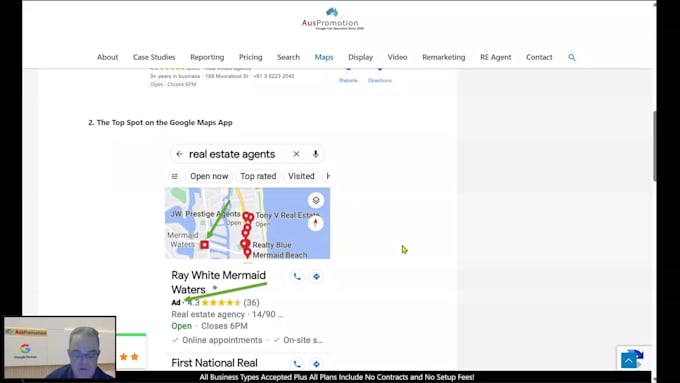
Task: Toggle the Visited filter chip
Action: point(301,176)
